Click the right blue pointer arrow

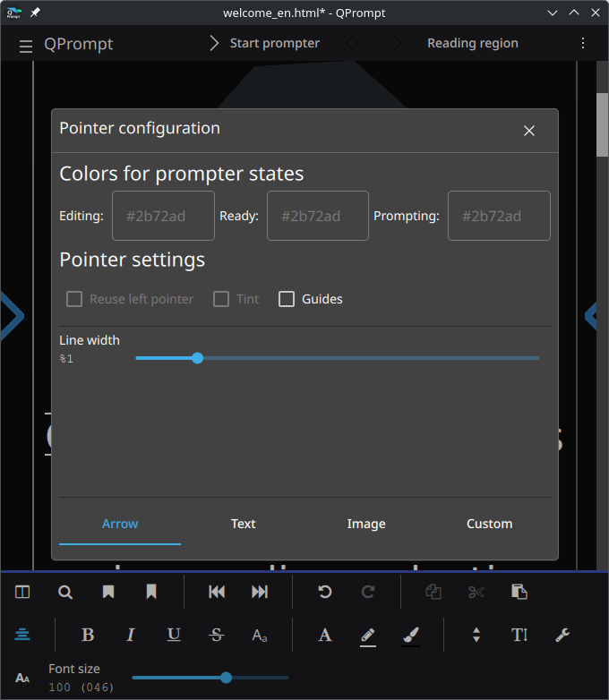point(591,316)
